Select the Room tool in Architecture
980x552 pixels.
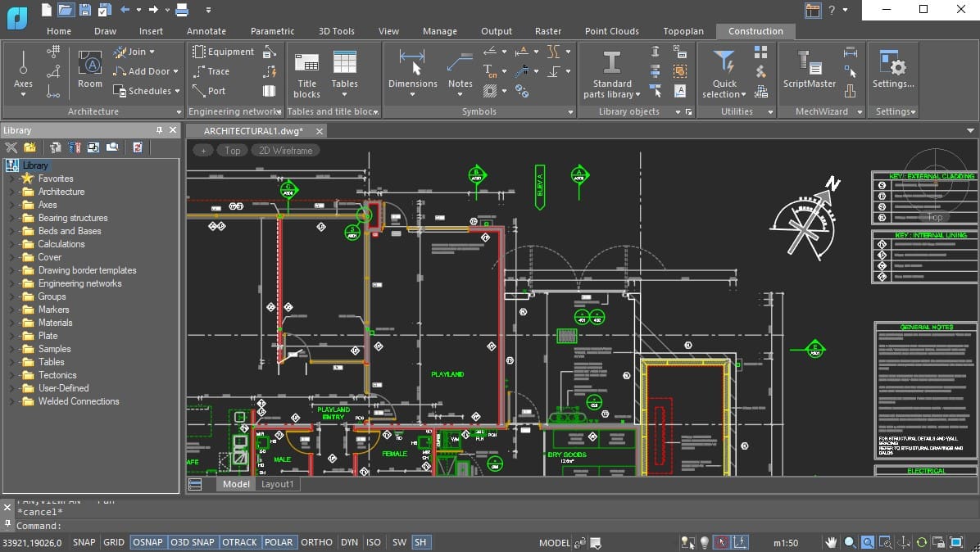click(90, 66)
